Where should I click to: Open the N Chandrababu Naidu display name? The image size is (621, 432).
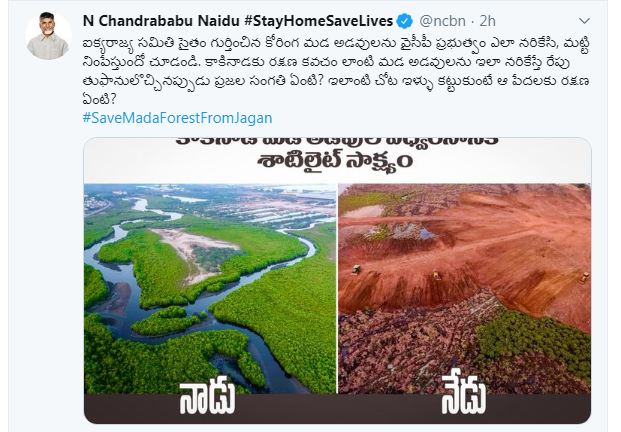coord(161,21)
